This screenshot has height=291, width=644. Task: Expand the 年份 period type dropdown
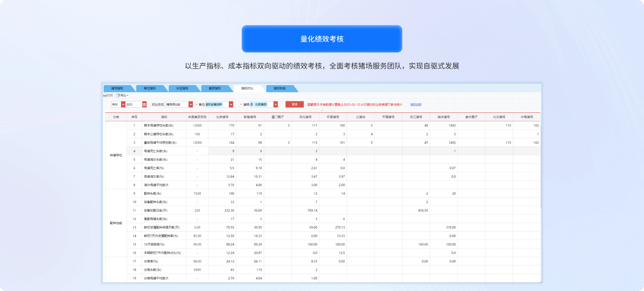[x=123, y=104]
